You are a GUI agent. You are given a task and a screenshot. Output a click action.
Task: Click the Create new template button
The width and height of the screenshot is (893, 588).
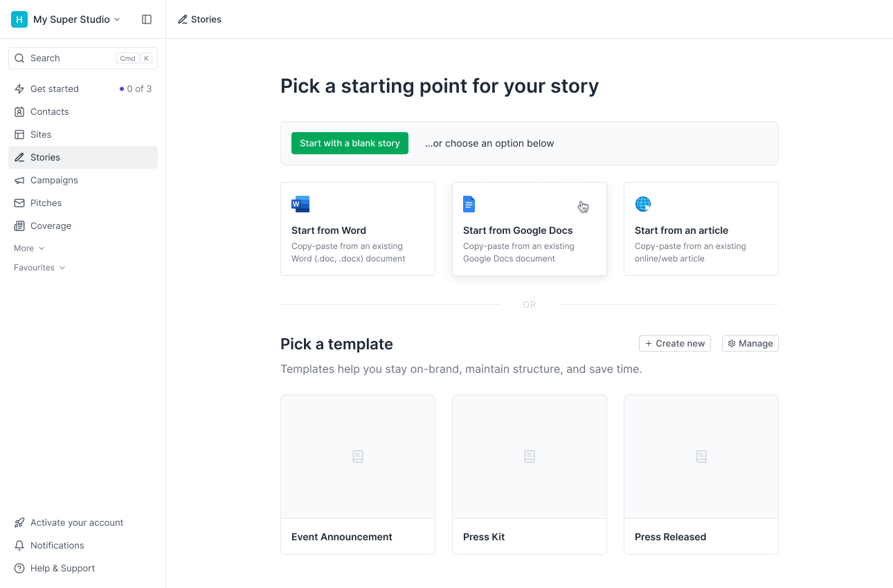tap(674, 343)
